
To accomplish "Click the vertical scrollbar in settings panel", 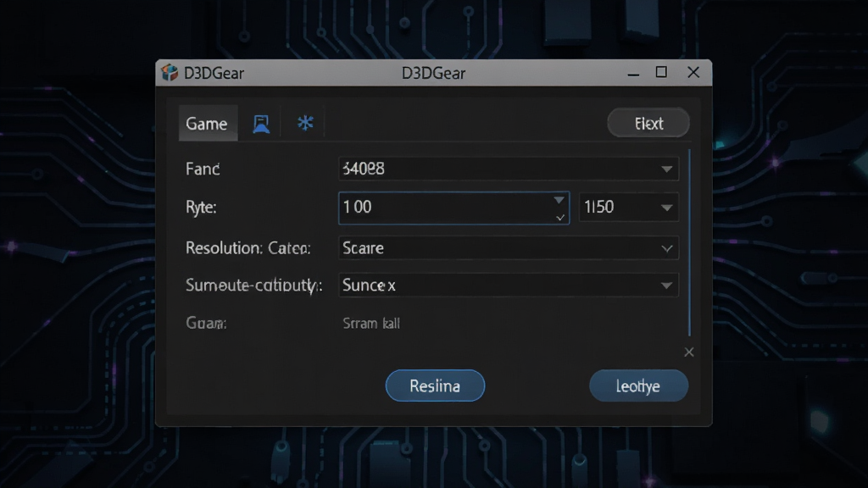I will (x=689, y=242).
